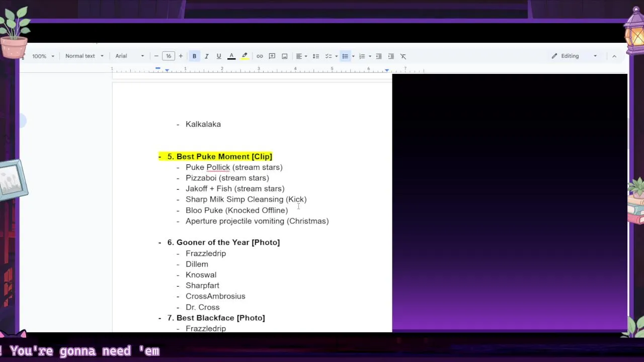Click 'Frazzledrip' under Gooner of the Year
This screenshot has width=644, height=362.
[x=206, y=253]
